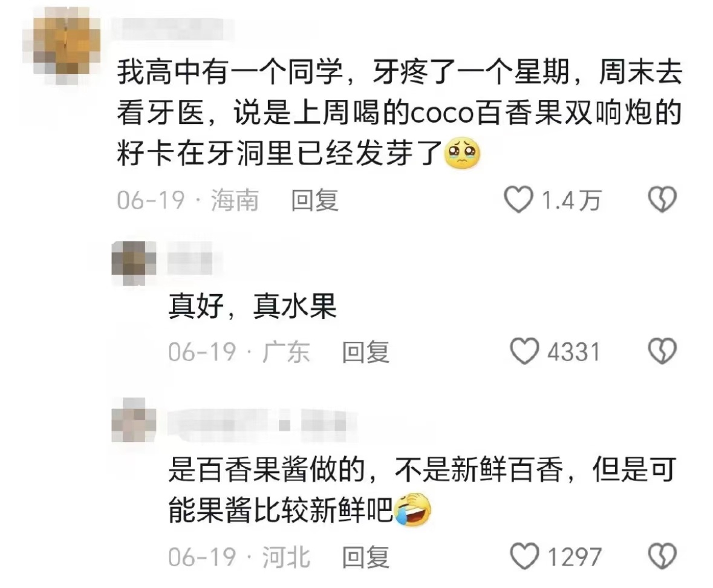Select the 真好，真水果 reply text
The width and height of the screenshot is (713, 588).
click(x=252, y=306)
